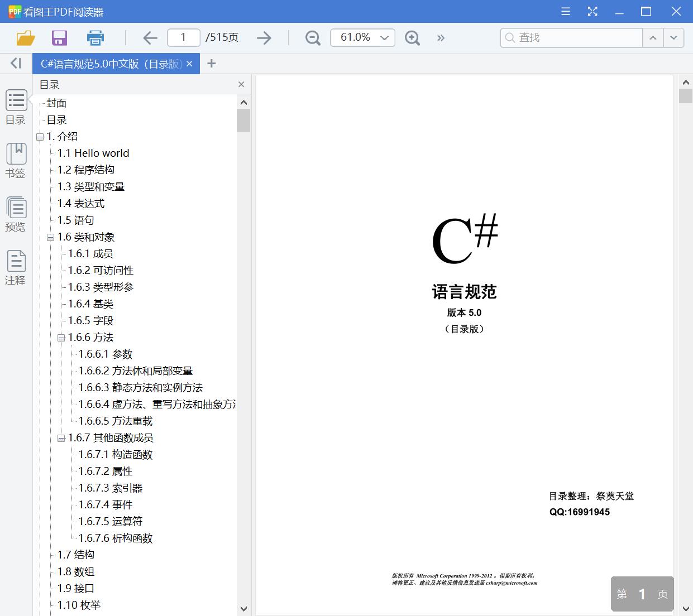This screenshot has width=693, height=616.
Task: Save the document with the save icon
Action: [59, 37]
